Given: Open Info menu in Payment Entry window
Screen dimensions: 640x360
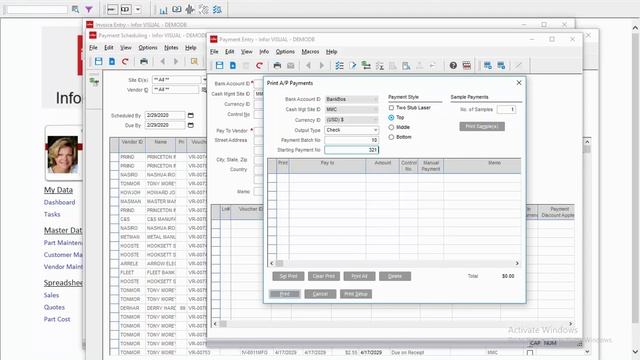Looking at the screenshot, I should point(264,52).
